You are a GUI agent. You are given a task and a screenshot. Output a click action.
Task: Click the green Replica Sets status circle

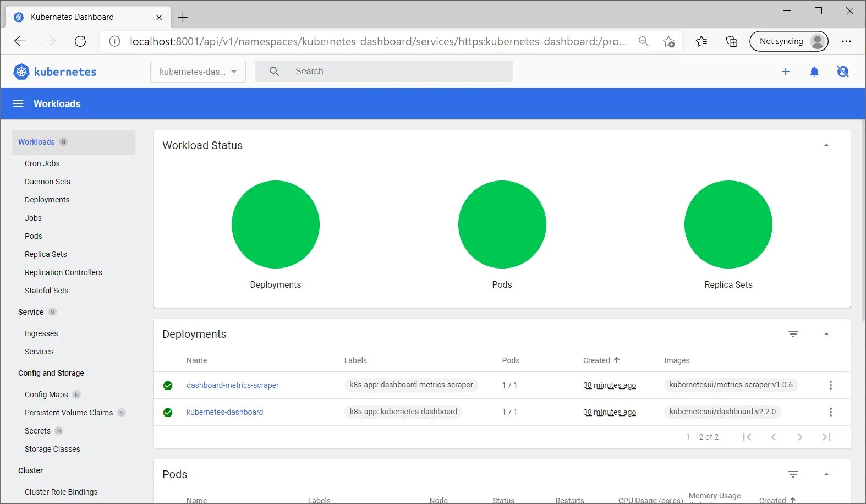pyautogui.click(x=728, y=224)
